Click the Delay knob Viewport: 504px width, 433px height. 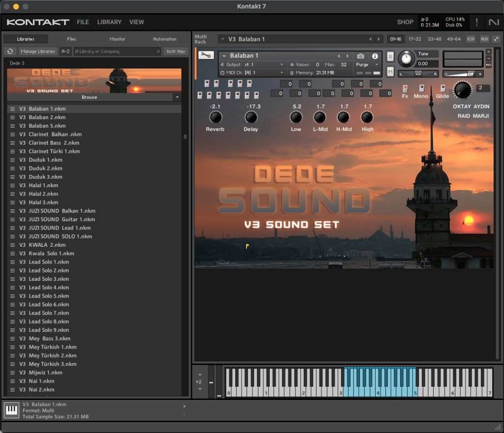(x=251, y=117)
